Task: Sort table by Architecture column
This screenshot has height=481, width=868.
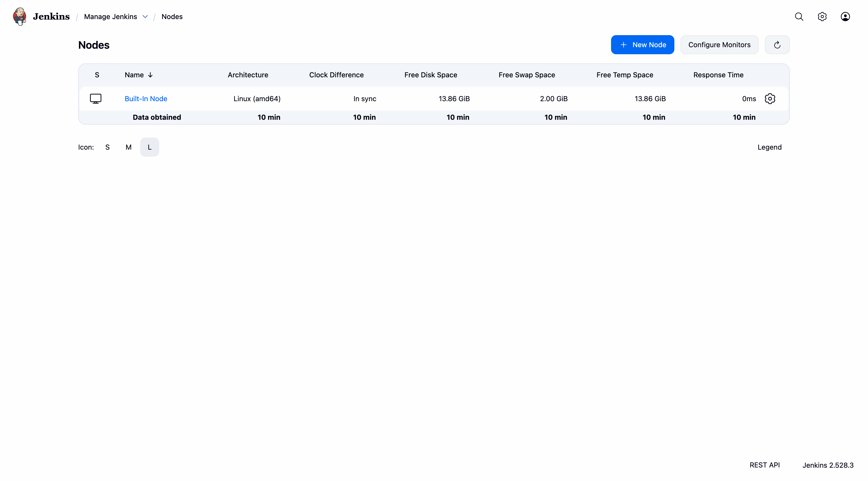Action: pos(248,75)
